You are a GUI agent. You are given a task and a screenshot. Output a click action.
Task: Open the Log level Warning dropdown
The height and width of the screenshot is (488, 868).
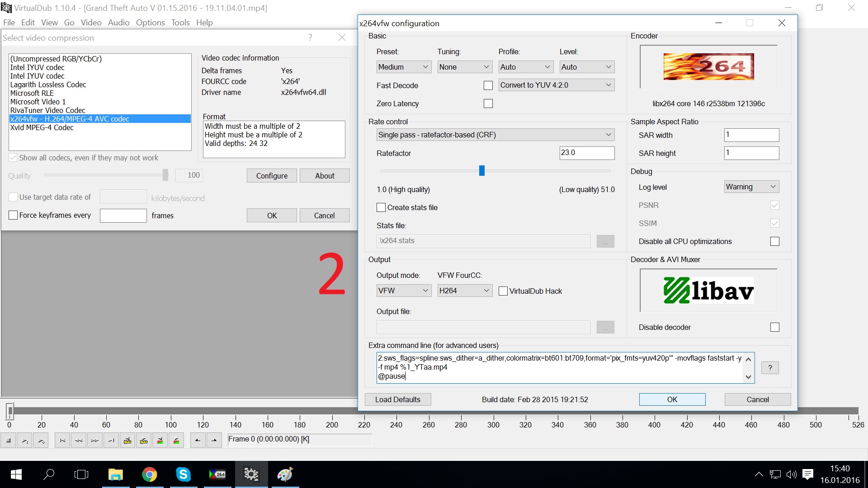(751, 187)
